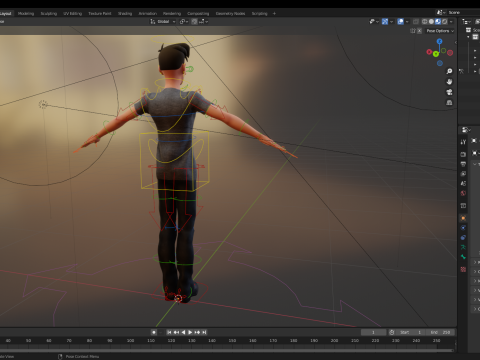Click the Start frame field
The image size is (480, 360).
coord(411,332)
